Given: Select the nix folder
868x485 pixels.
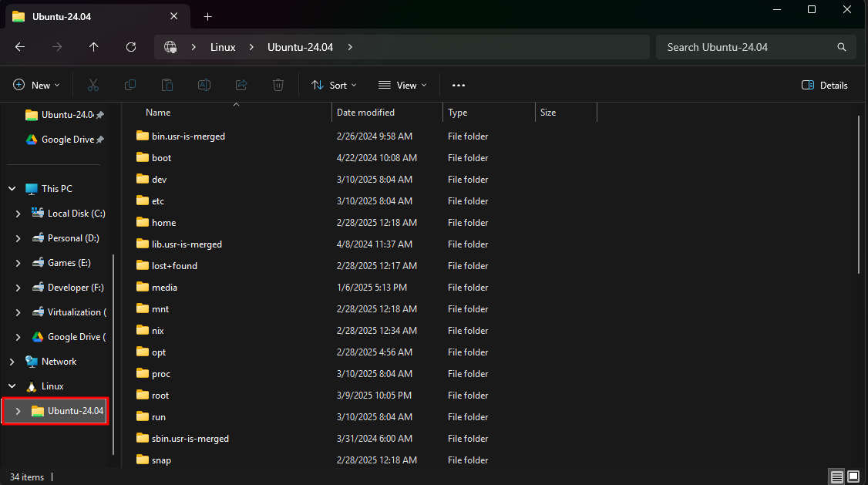Looking at the screenshot, I should [x=150, y=331].
